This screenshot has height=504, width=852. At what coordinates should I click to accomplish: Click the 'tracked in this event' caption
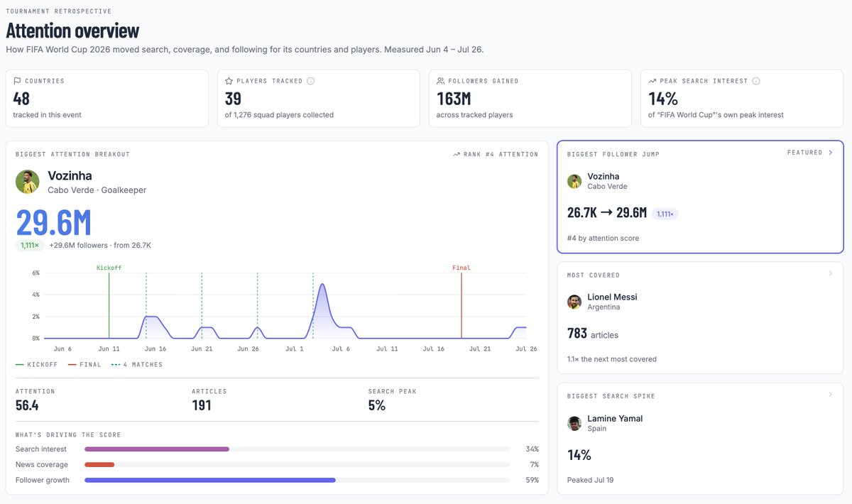(x=47, y=114)
